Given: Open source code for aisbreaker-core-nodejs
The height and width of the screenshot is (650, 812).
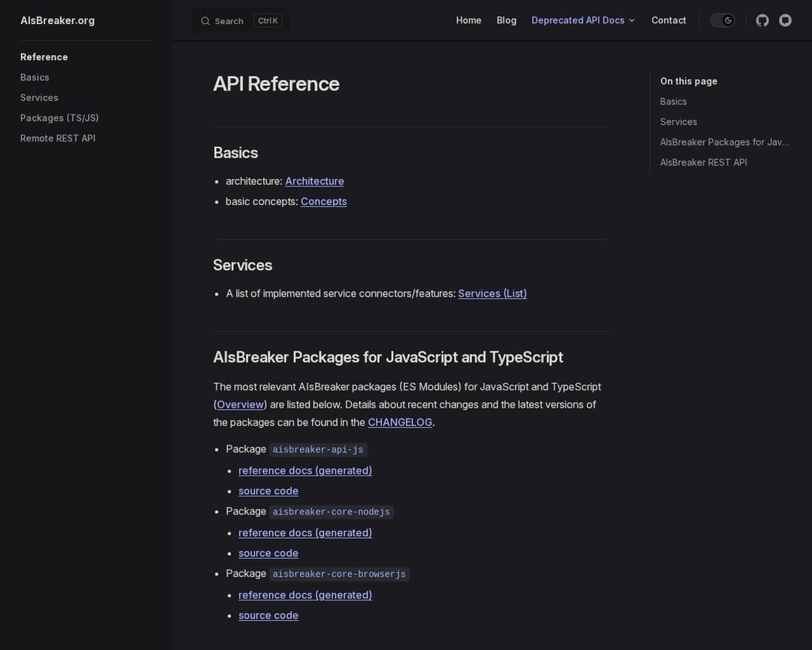Looking at the screenshot, I should point(268,553).
